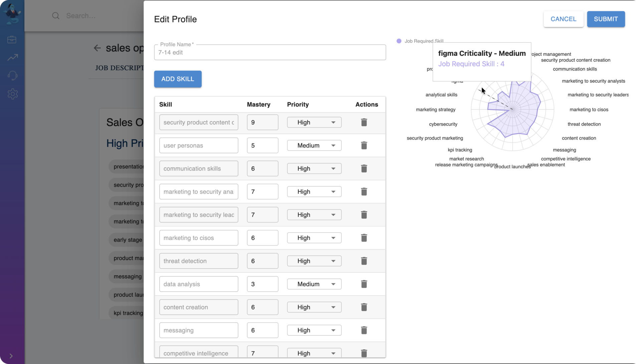
Task: Delete the user personas skill row
Action: [364, 145]
